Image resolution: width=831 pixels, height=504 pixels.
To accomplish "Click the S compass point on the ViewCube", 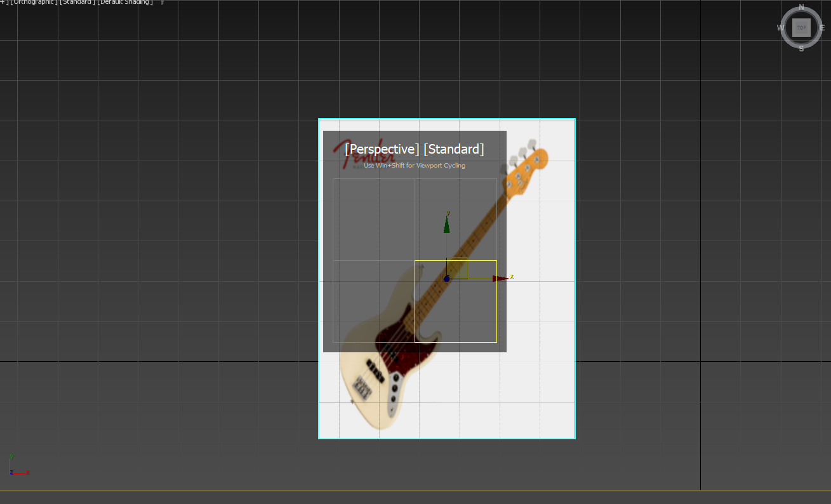I will [801, 48].
